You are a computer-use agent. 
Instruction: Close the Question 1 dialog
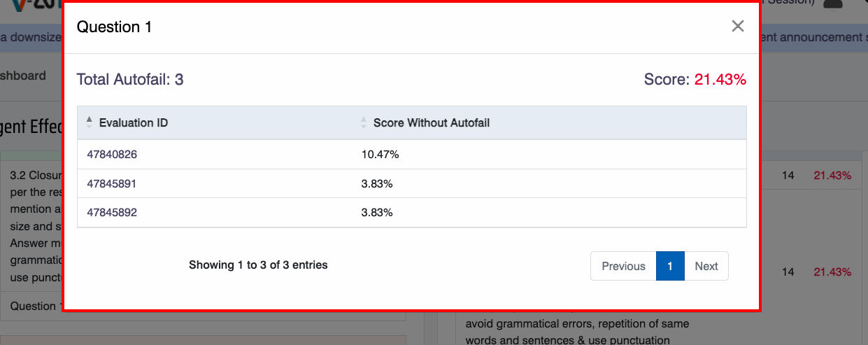737,27
